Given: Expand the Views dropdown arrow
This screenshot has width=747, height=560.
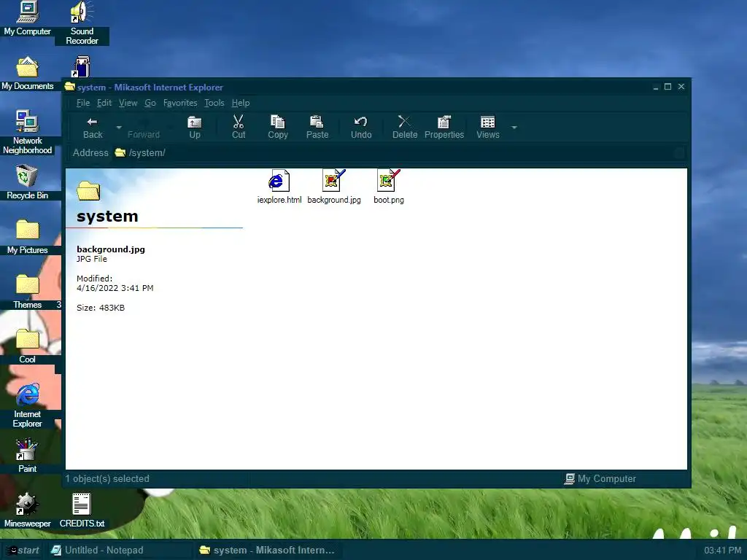Looking at the screenshot, I should (514, 128).
